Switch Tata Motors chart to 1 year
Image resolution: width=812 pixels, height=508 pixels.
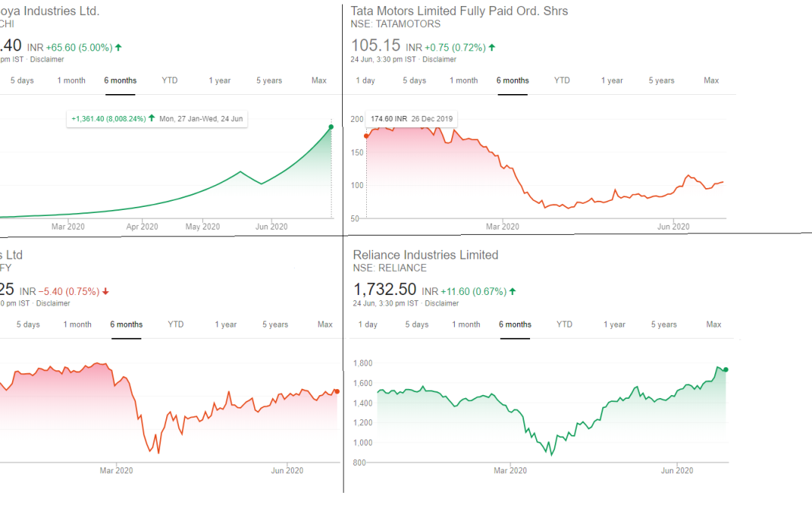(611, 81)
